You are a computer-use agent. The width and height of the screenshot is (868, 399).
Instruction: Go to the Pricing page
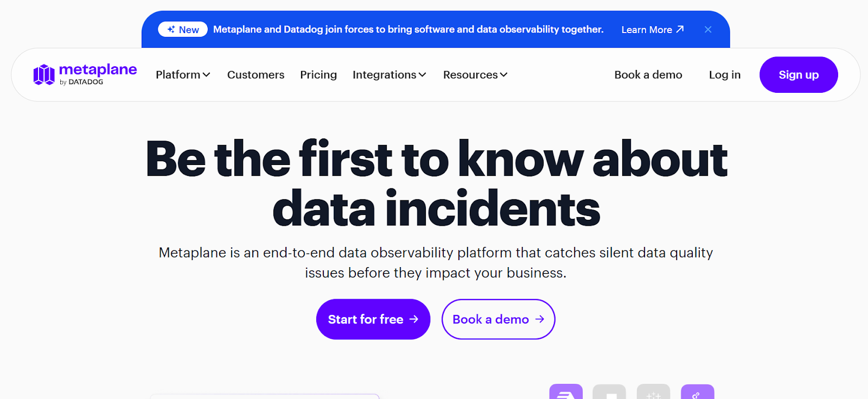[x=318, y=74]
